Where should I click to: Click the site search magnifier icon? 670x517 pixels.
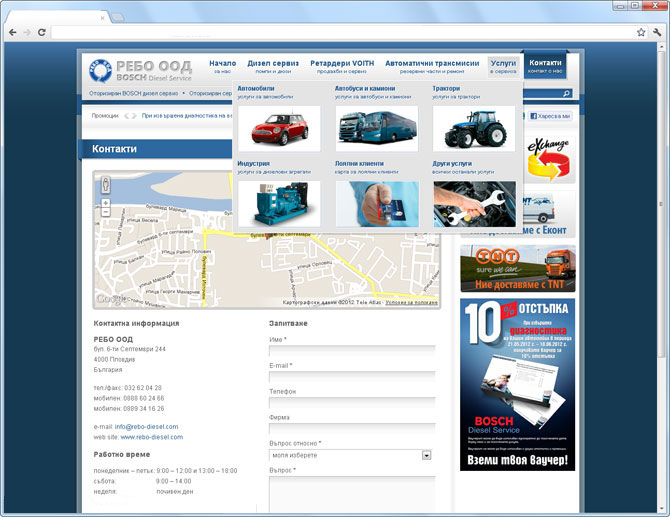point(567,93)
